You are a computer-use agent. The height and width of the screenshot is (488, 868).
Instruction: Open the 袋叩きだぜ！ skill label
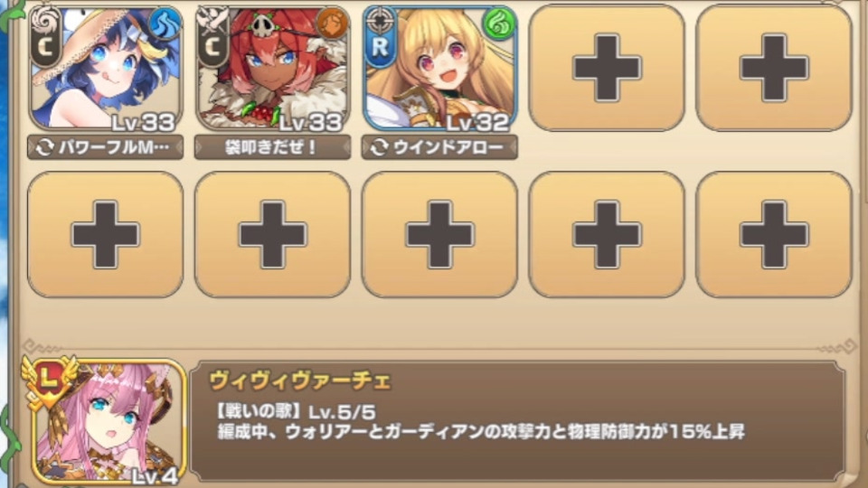coord(272,147)
